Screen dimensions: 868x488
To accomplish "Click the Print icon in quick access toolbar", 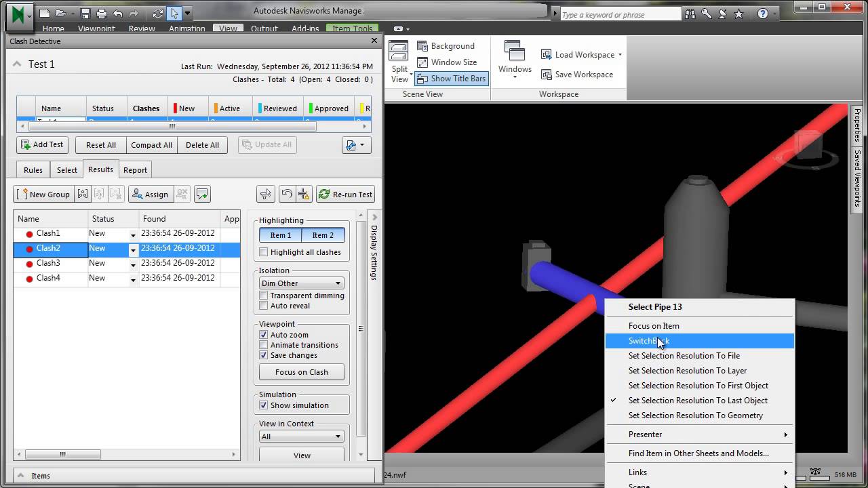I will [102, 14].
